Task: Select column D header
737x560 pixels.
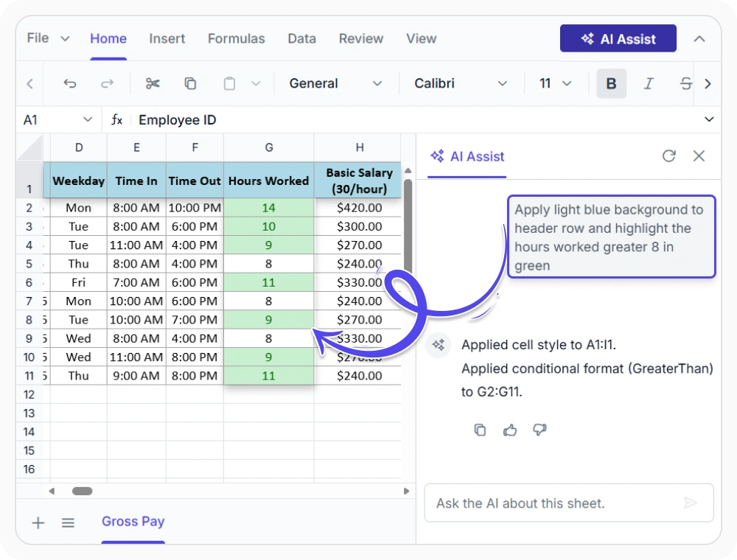Action: [x=79, y=148]
